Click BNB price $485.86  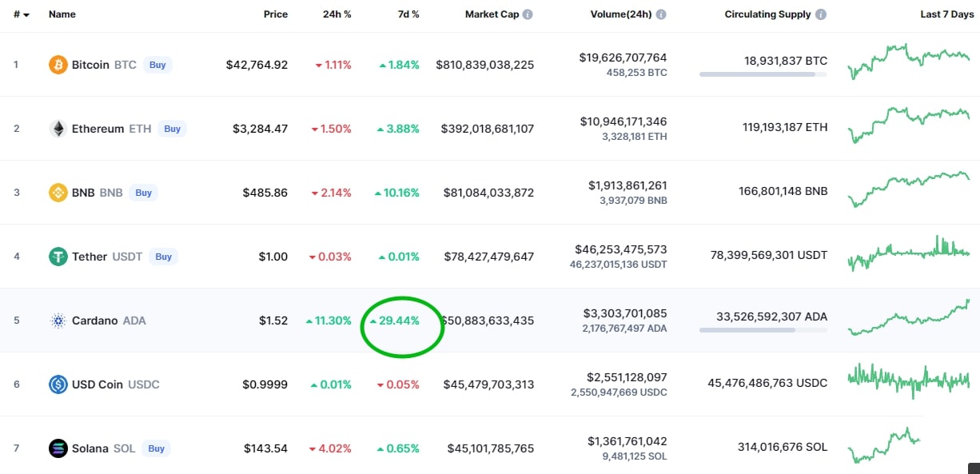265,193
